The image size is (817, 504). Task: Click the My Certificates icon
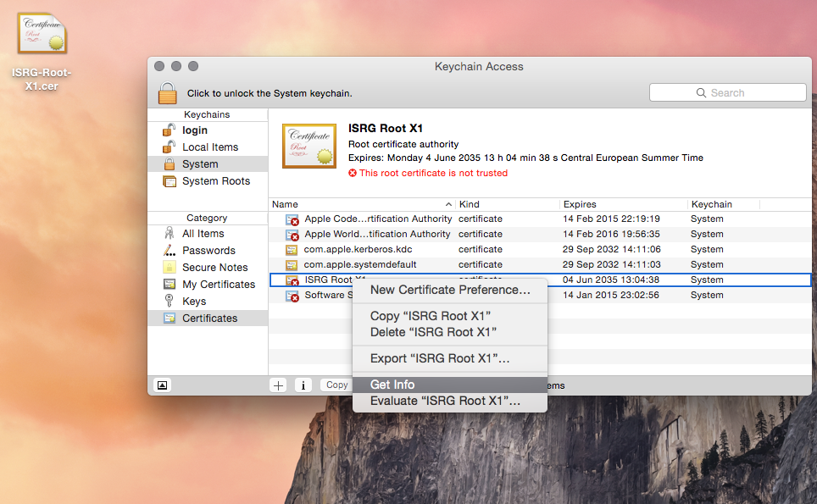tap(170, 285)
